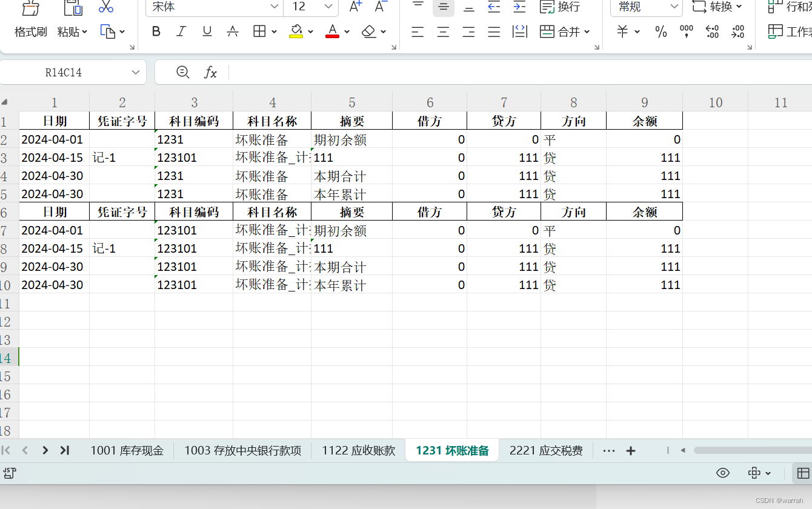Click the Name Box showing R14C14
The image size is (812, 509).
(x=64, y=73)
